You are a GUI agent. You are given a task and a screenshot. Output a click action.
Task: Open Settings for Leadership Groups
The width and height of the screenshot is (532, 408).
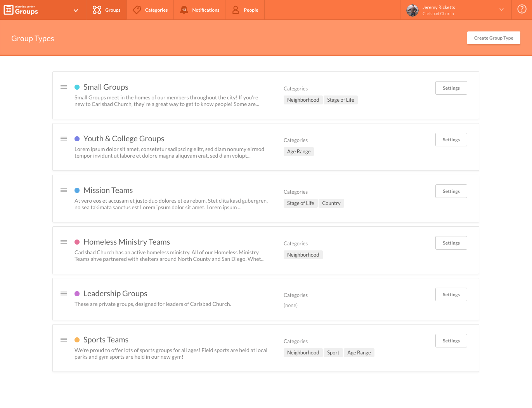pyautogui.click(x=451, y=294)
